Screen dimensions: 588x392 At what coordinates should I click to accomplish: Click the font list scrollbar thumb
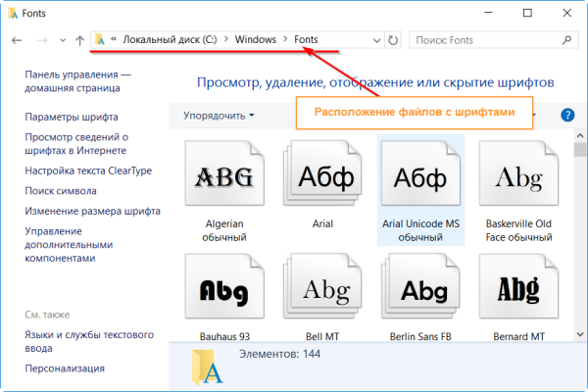(x=580, y=149)
